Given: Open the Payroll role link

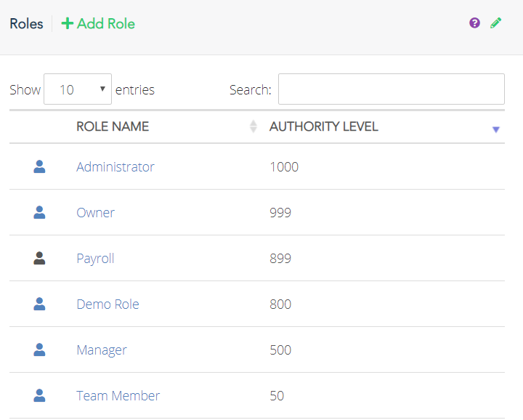Looking at the screenshot, I should [x=95, y=259].
